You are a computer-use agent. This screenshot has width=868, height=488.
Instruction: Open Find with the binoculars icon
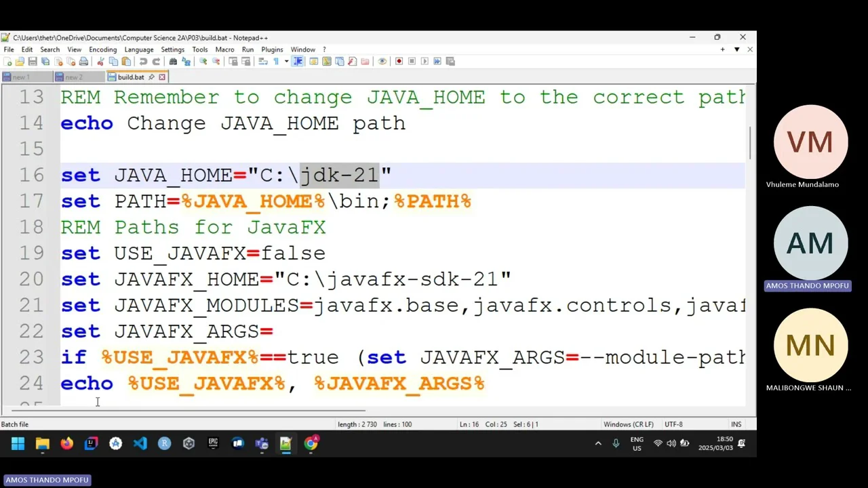(173, 61)
